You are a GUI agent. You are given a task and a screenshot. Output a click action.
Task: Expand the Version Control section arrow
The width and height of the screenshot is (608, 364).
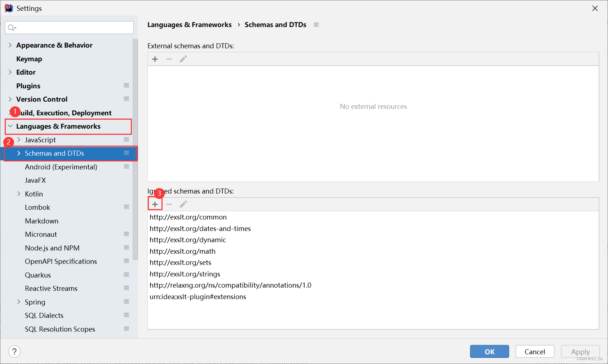(x=10, y=99)
